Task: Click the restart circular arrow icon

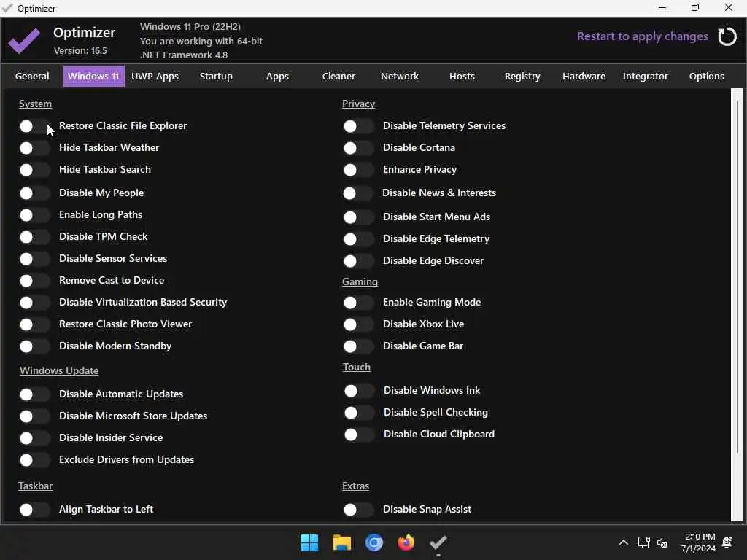Action: (x=727, y=36)
